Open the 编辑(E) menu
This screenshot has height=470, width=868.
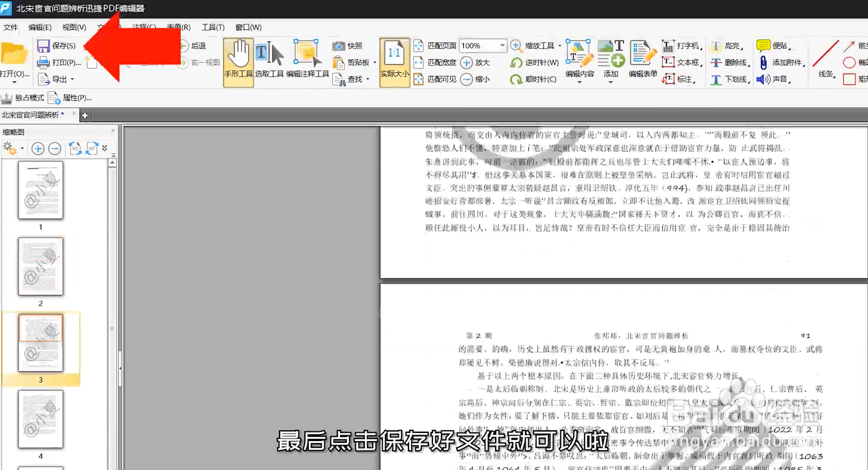click(40, 27)
